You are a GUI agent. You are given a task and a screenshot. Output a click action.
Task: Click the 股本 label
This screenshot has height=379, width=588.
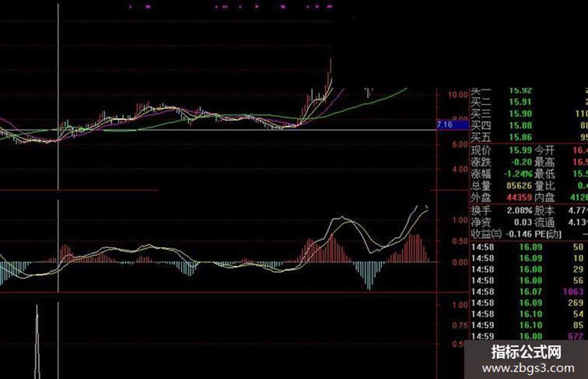click(x=544, y=210)
